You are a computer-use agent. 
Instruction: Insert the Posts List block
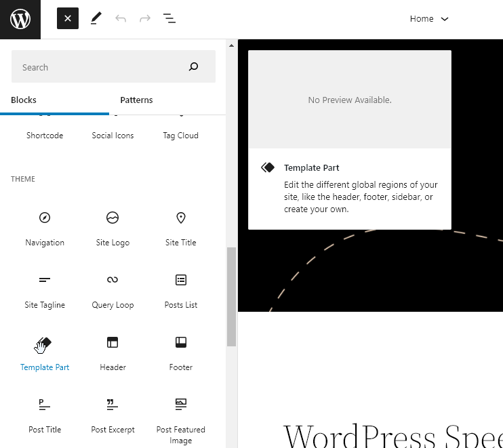[x=180, y=290]
